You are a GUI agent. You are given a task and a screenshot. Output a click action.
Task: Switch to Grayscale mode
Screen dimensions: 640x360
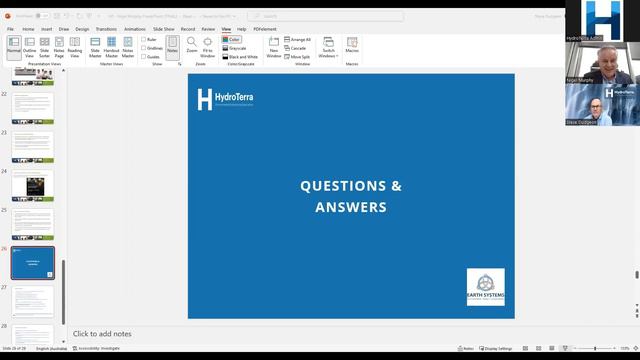[234, 48]
